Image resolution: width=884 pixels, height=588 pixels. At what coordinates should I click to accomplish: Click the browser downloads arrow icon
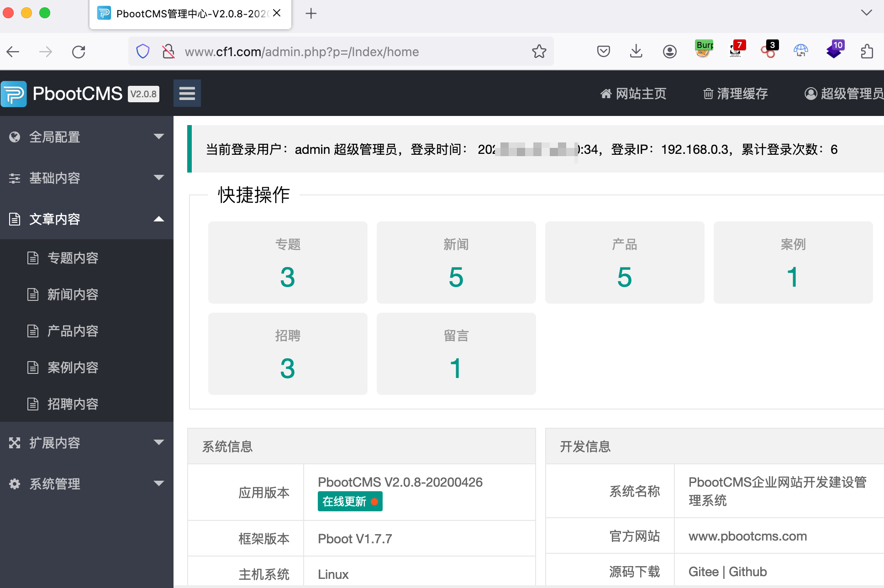point(636,52)
